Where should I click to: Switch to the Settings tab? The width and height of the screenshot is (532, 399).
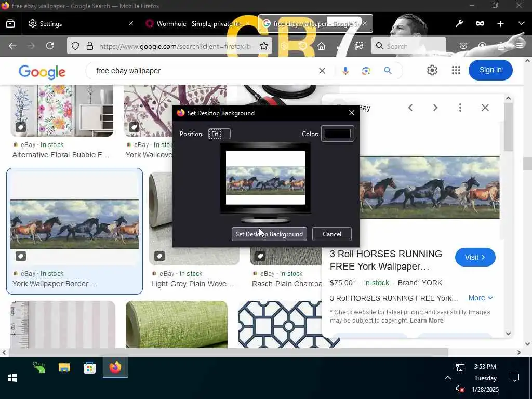coord(81,23)
